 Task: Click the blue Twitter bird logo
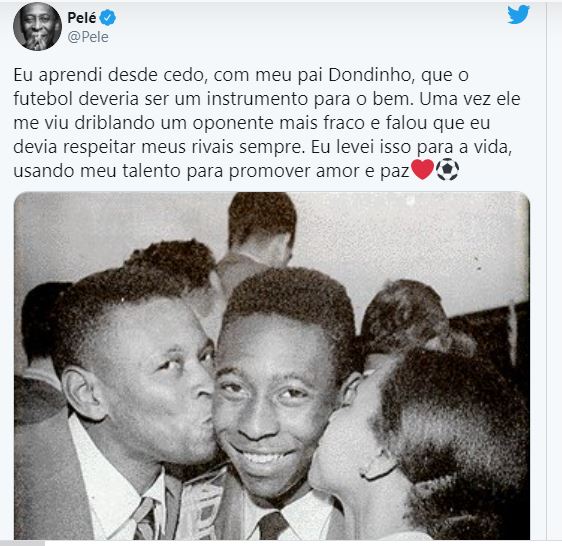(518, 14)
